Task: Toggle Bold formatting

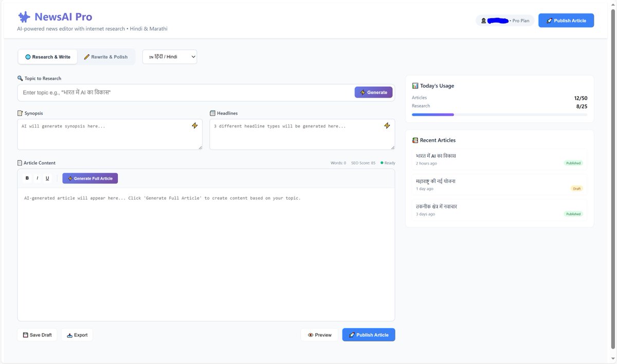Action: pyautogui.click(x=27, y=178)
